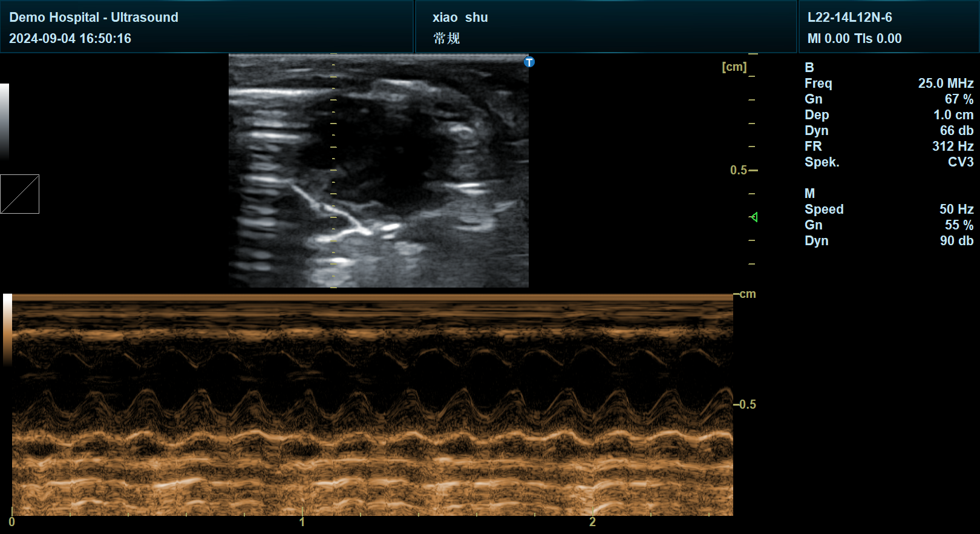Click the patient name xiao shu
980x534 pixels.
460,18
